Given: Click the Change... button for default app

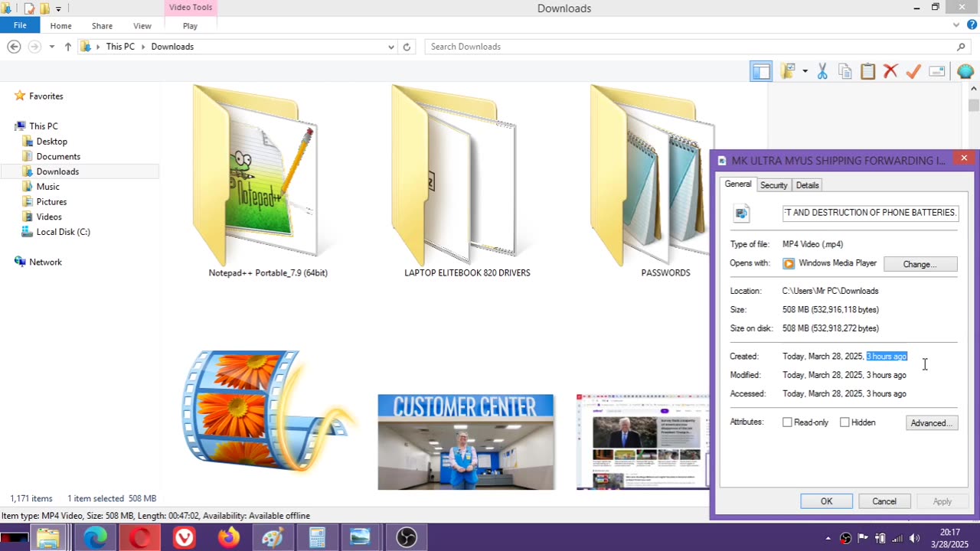Looking at the screenshot, I should pyautogui.click(x=920, y=264).
